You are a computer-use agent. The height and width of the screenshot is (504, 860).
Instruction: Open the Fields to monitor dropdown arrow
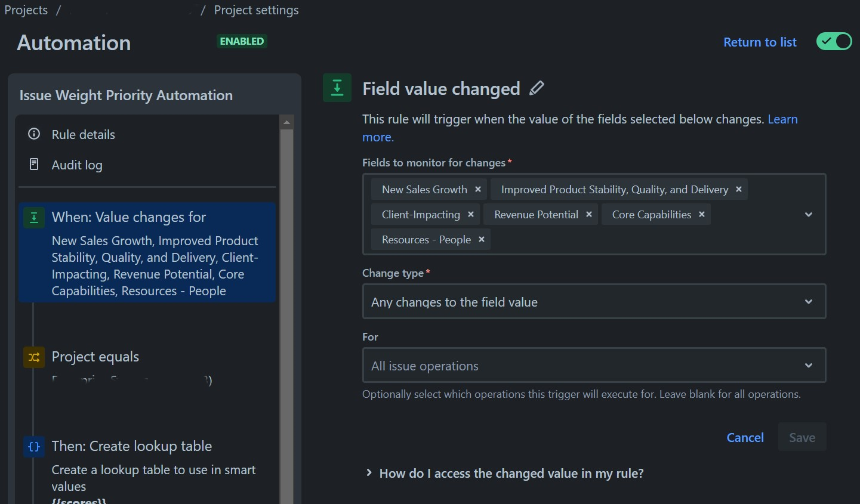pyautogui.click(x=808, y=214)
